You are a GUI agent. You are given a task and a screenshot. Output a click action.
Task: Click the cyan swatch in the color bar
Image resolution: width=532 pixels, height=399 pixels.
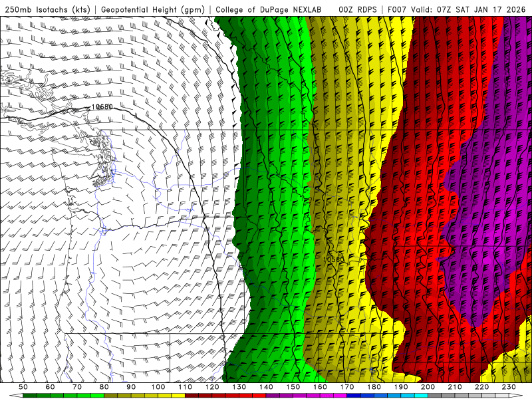421,395
